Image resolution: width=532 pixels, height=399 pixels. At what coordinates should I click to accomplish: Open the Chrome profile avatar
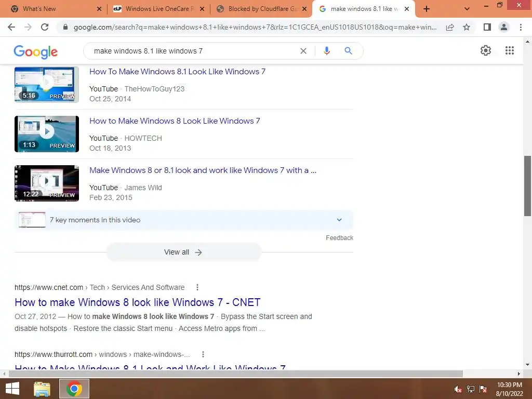[504, 27]
